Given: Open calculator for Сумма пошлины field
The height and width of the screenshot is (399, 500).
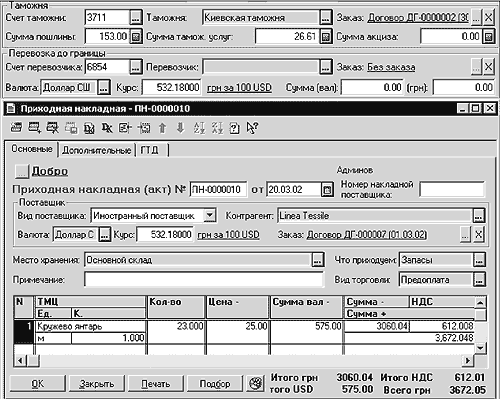Looking at the screenshot, I should 136,36.
